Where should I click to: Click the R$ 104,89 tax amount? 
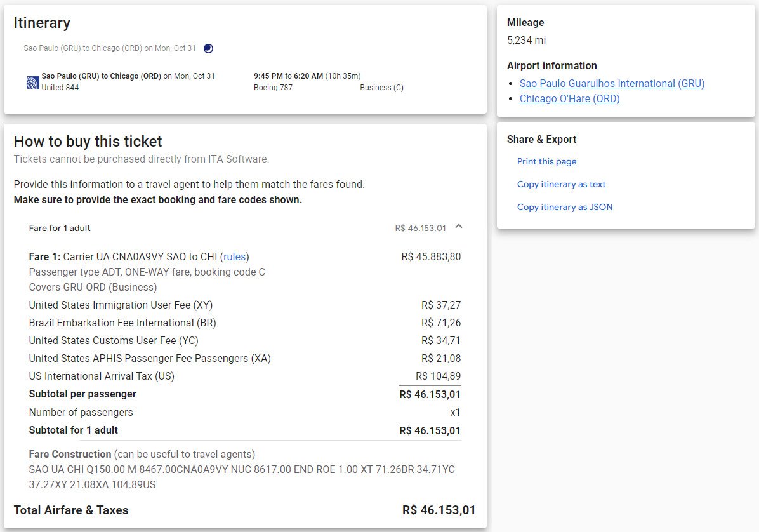coord(438,376)
